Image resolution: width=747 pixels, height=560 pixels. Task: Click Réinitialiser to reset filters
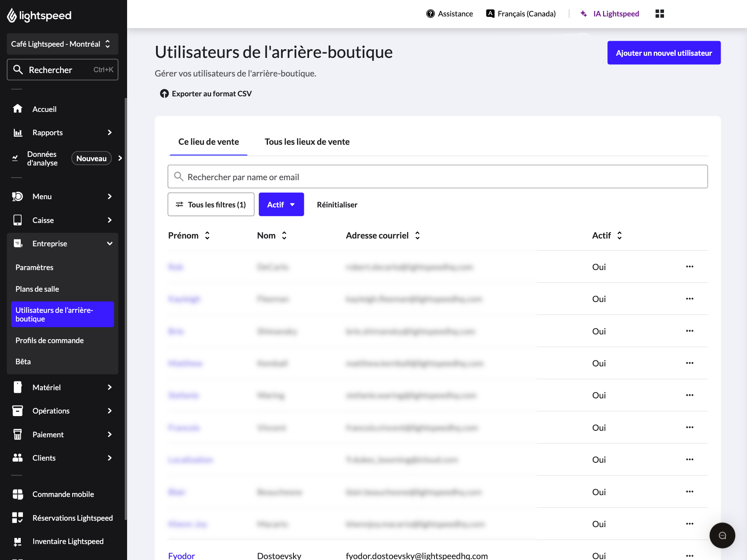(337, 205)
